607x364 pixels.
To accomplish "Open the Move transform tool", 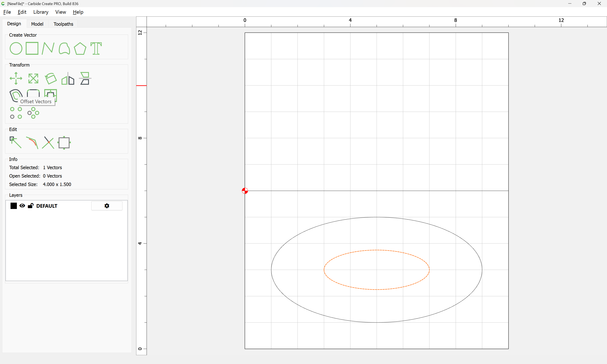I will (16, 79).
